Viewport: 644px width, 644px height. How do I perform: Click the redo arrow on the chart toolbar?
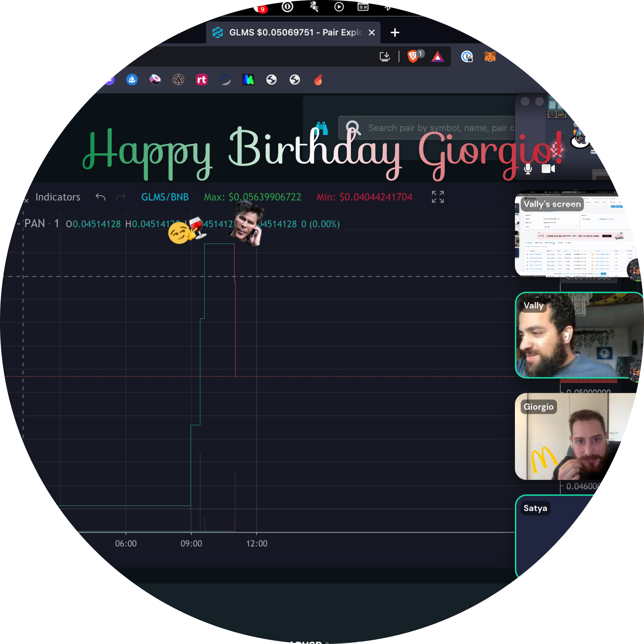coord(121,197)
